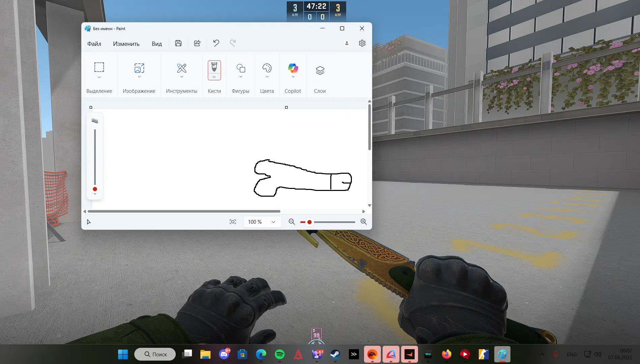The image size is (640, 364).
Task: Expand the Кисти brush dropdown arrow
Action: click(x=214, y=77)
